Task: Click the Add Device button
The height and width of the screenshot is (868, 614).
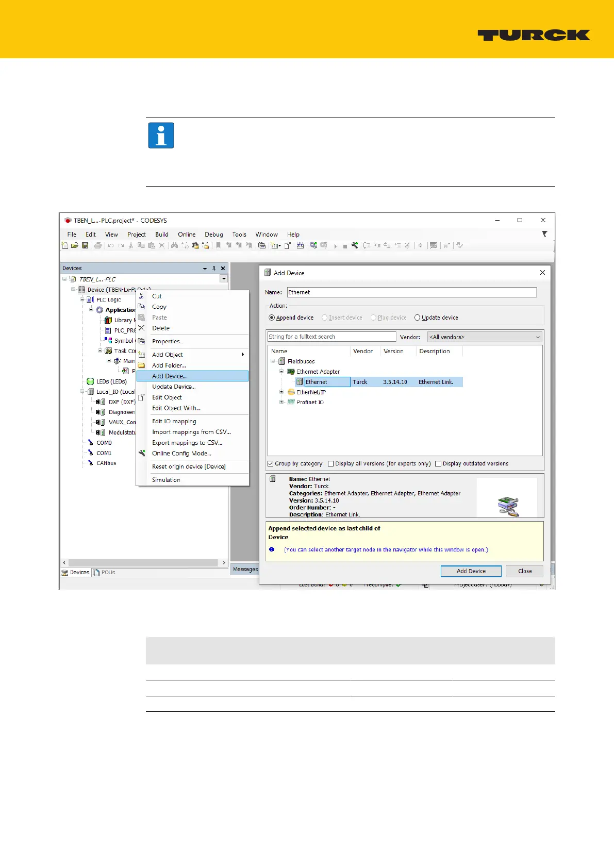Action: 471,571
